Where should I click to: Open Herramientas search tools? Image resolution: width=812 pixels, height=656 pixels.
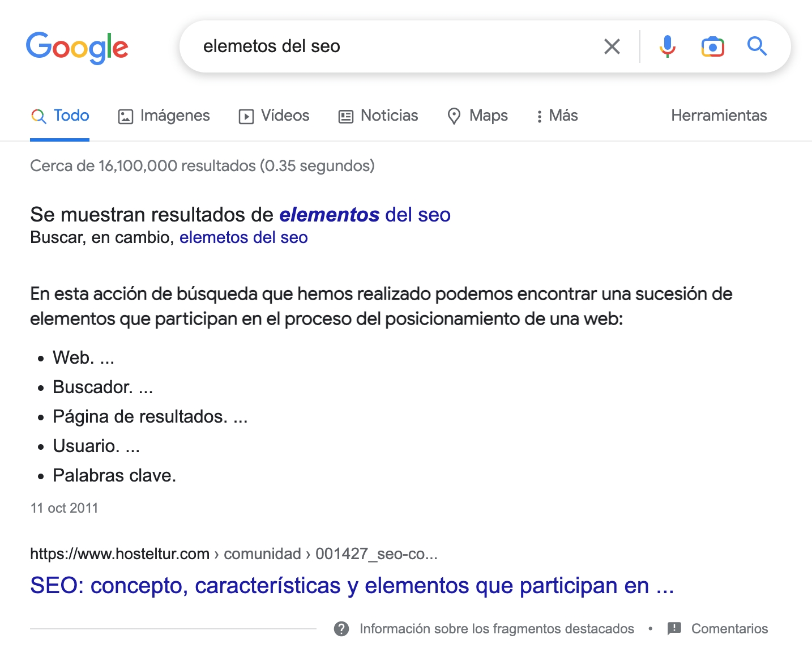[x=719, y=116]
